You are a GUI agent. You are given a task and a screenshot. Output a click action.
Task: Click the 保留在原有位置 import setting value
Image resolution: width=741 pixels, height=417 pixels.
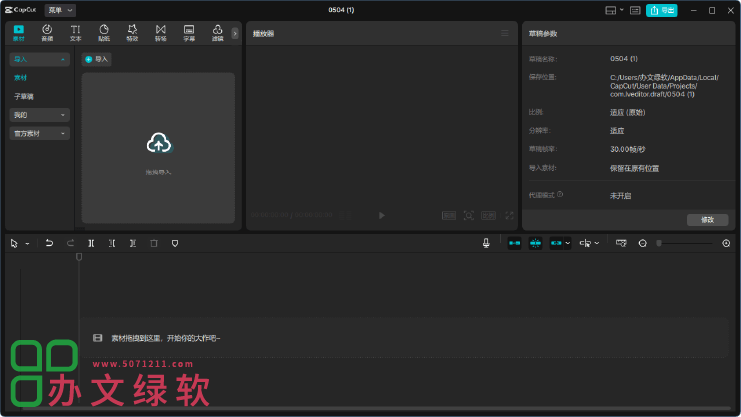tap(634, 168)
